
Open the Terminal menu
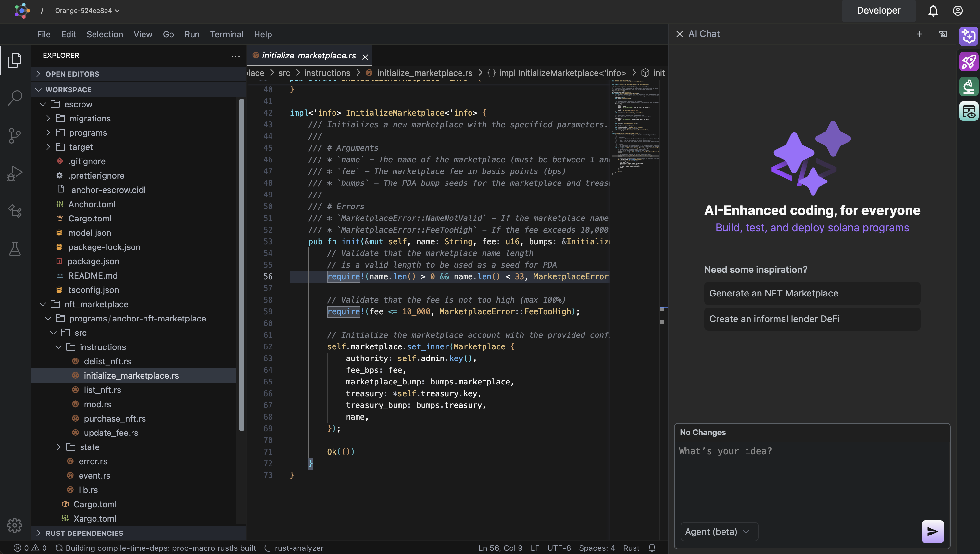pos(226,34)
